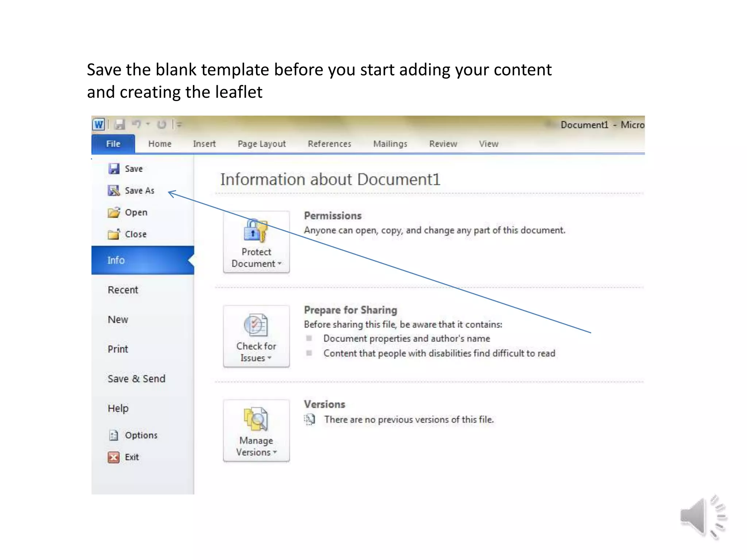The height and width of the screenshot is (560, 747).
Task: Click the speaker audio icon on slide
Action: [x=703, y=517]
